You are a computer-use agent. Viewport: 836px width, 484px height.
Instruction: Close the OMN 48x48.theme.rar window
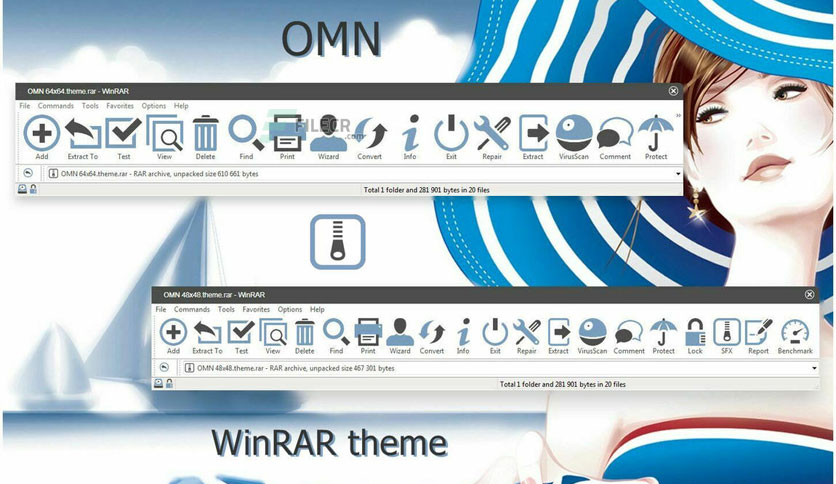pos(809,294)
